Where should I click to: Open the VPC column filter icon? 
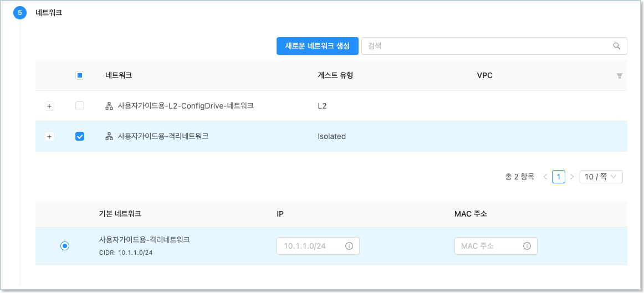coord(620,76)
